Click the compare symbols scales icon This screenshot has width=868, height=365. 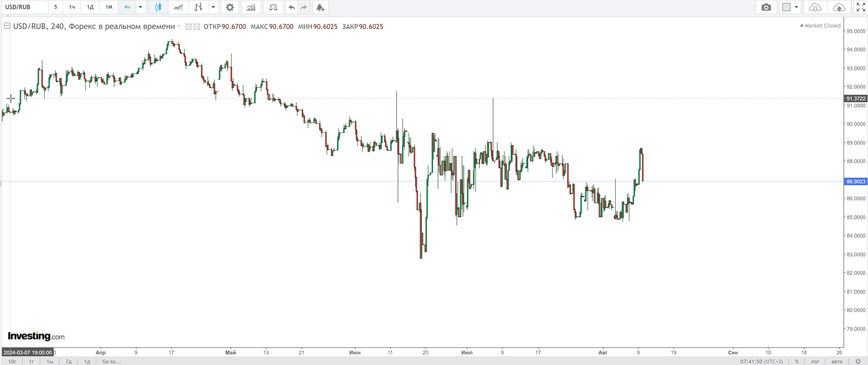(x=273, y=7)
